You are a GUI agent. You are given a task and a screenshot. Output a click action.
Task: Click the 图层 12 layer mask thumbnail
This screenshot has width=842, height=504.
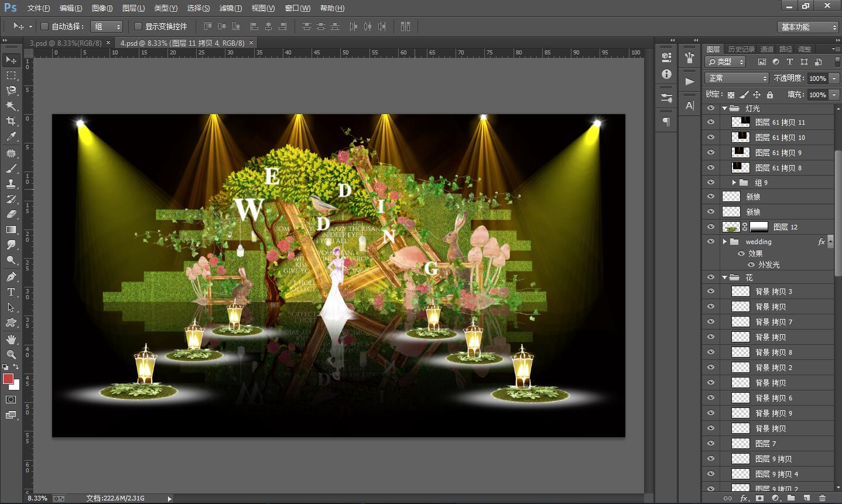coord(759,227)
